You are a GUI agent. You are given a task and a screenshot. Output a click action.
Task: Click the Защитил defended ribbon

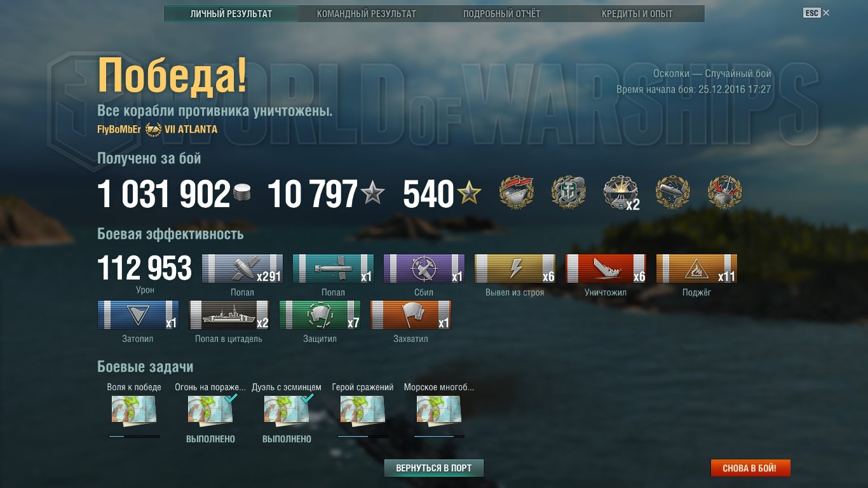click(320, 315)
